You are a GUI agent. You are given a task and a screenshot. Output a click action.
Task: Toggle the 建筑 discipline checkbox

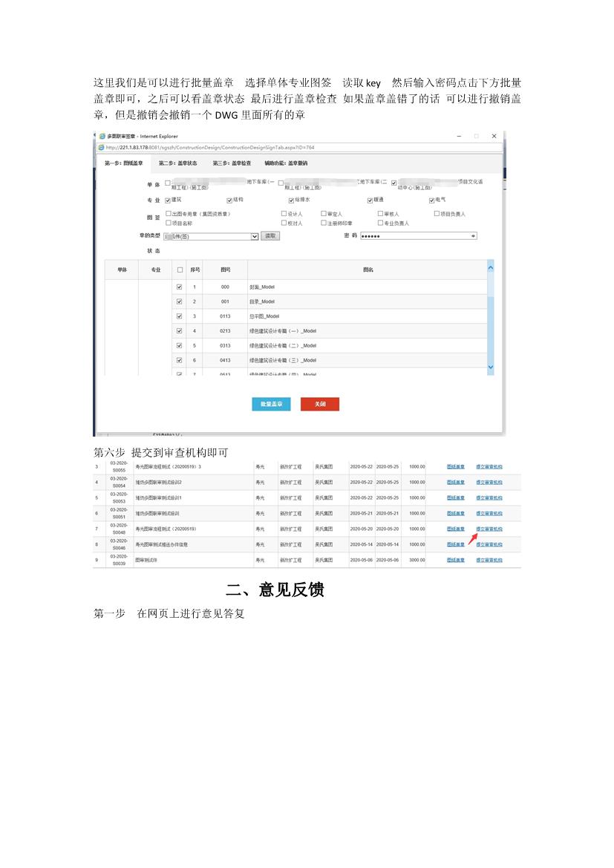[168, 200]
